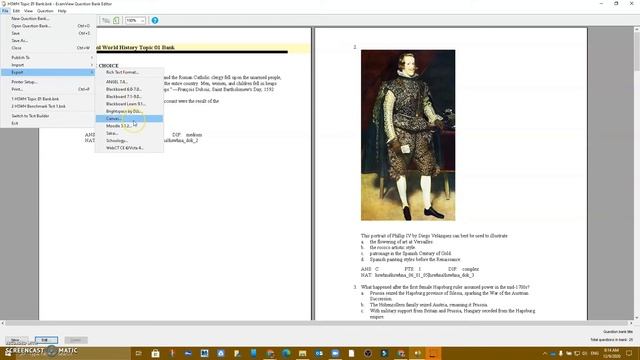Viewport: 640px width, 360px height.
Task: Open the Help icon in the toolbar
Action: point(155,20)
